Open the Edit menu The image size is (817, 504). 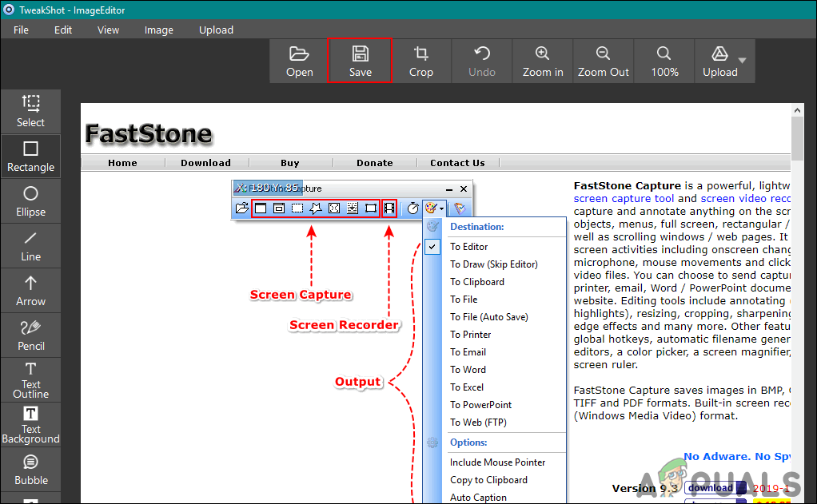click(63, 30)
